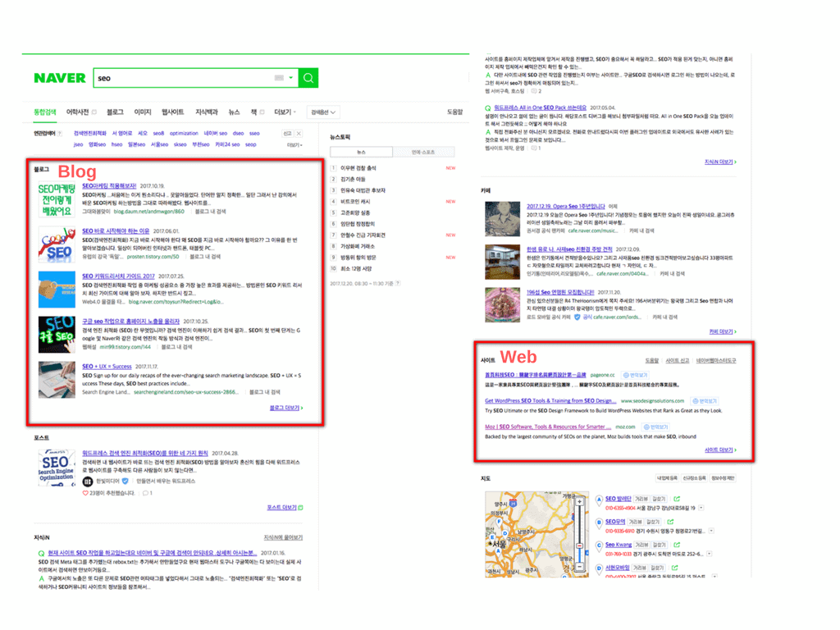Click the 신고 button in related searches
The height and width of the screenshot is (630, 840).
point(288,134)
